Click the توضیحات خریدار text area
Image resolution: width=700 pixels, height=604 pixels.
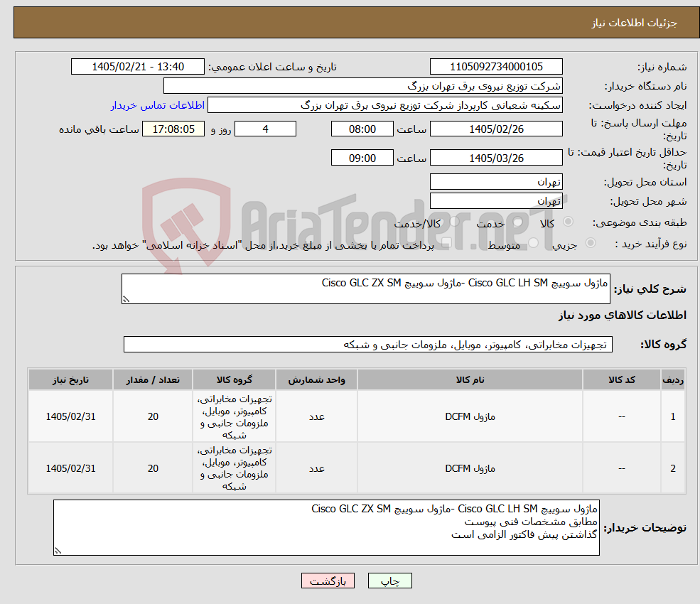[x=326, y=528]
